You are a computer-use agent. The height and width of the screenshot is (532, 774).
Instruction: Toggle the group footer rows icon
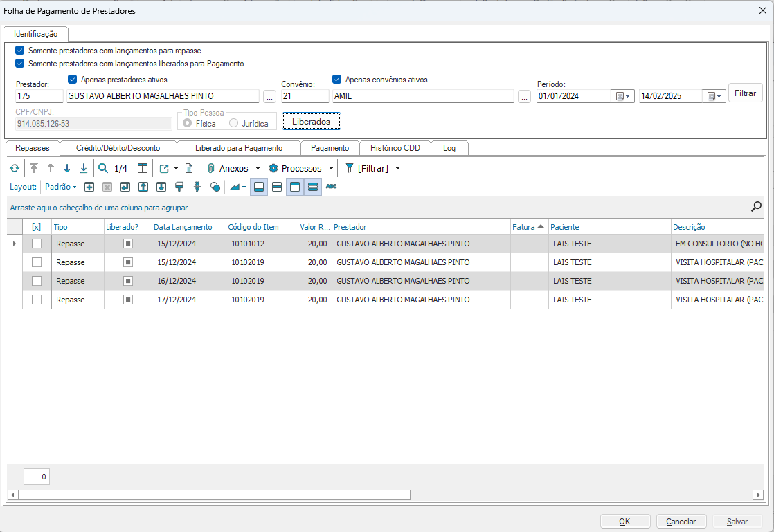click(x=277, y=187)
